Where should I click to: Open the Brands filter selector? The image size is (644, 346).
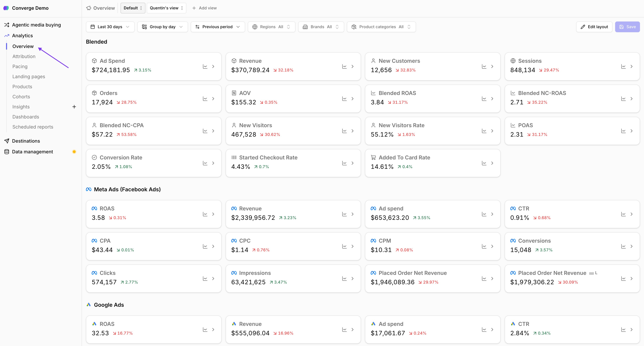(x=321, y=27)
